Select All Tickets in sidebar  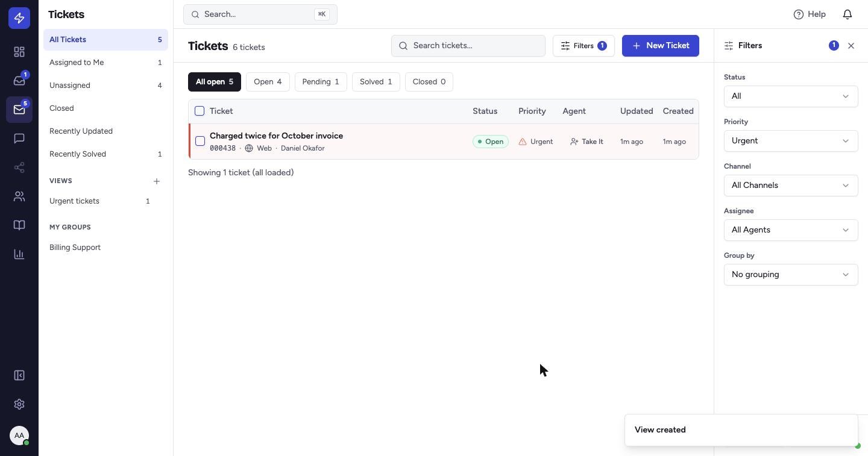tap(105, 40)
